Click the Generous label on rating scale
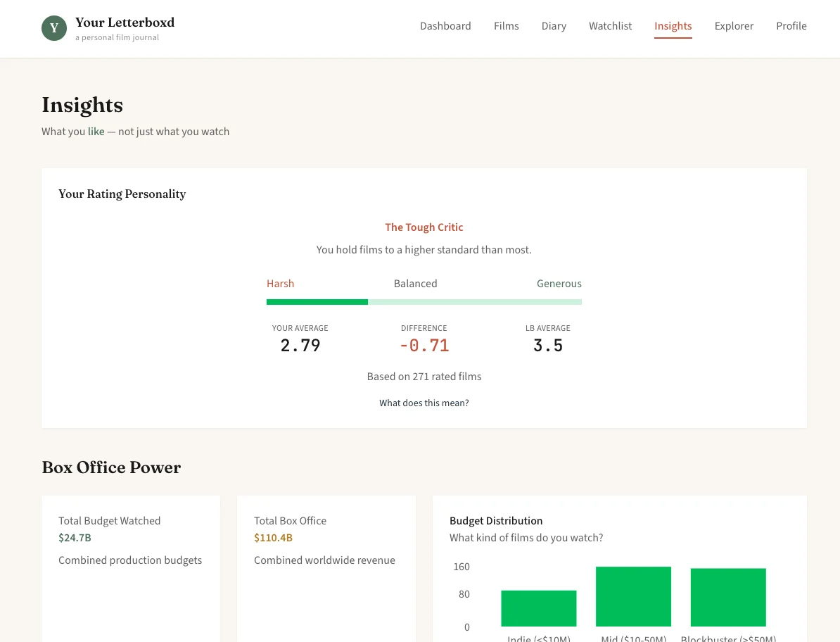The image size is (840, 642). click(x=559, y=284)
